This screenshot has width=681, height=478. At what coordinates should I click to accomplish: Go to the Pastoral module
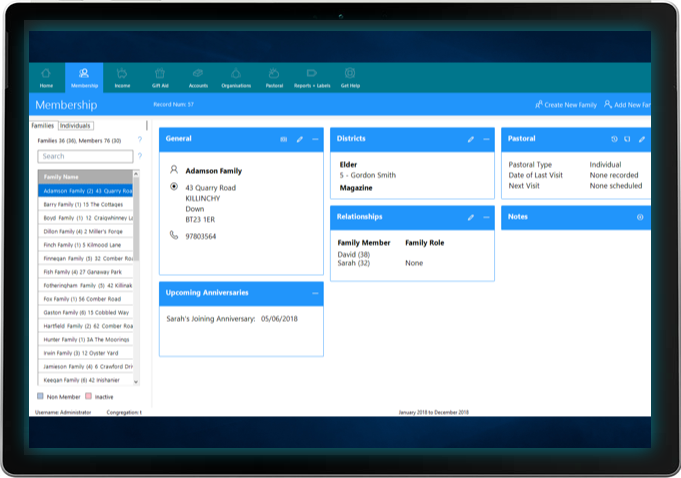click(274, 77)
